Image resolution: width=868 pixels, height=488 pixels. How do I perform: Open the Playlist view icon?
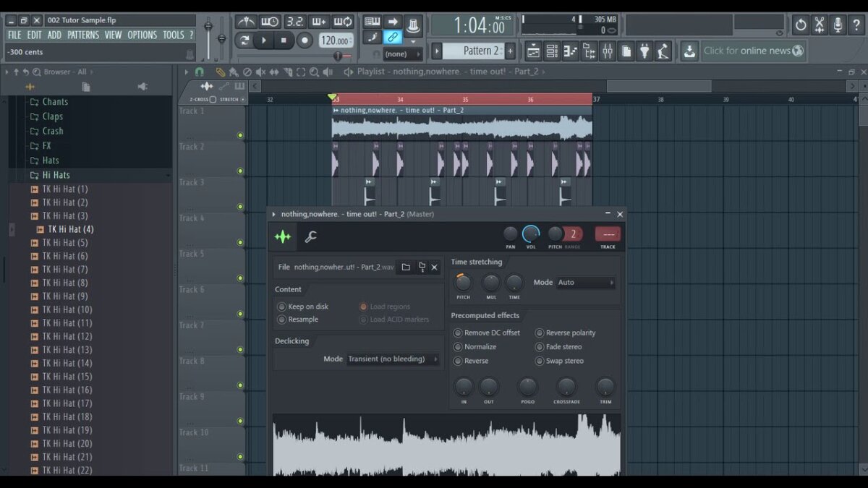533,51
